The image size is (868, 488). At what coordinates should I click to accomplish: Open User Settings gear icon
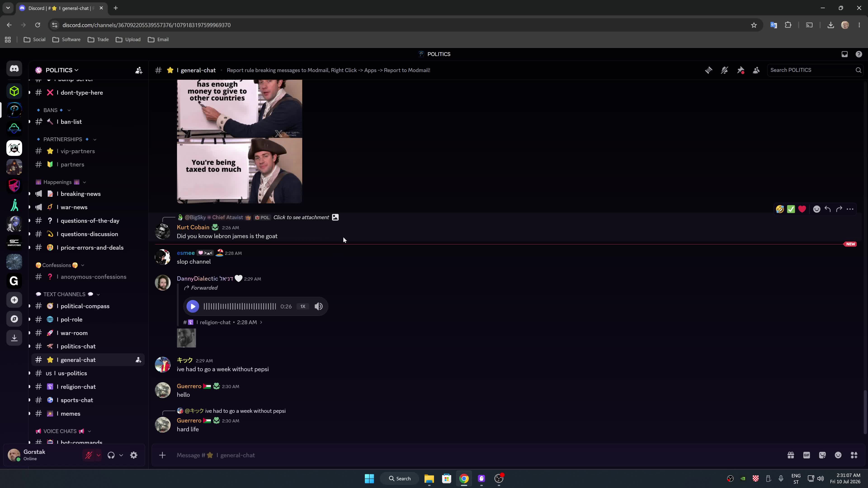pos(134,455)
